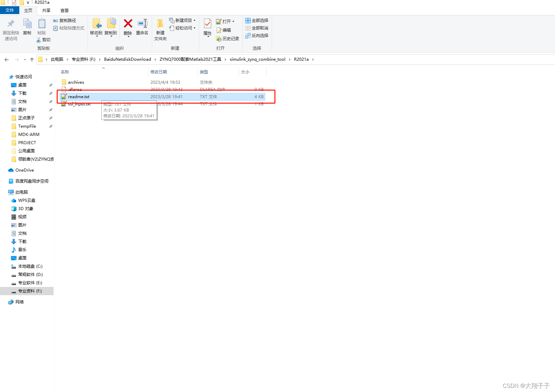The width and height of the screenshot is (555, 392).
Task: Open file history with the 历史记录 icon
Action: coord(228,38)
